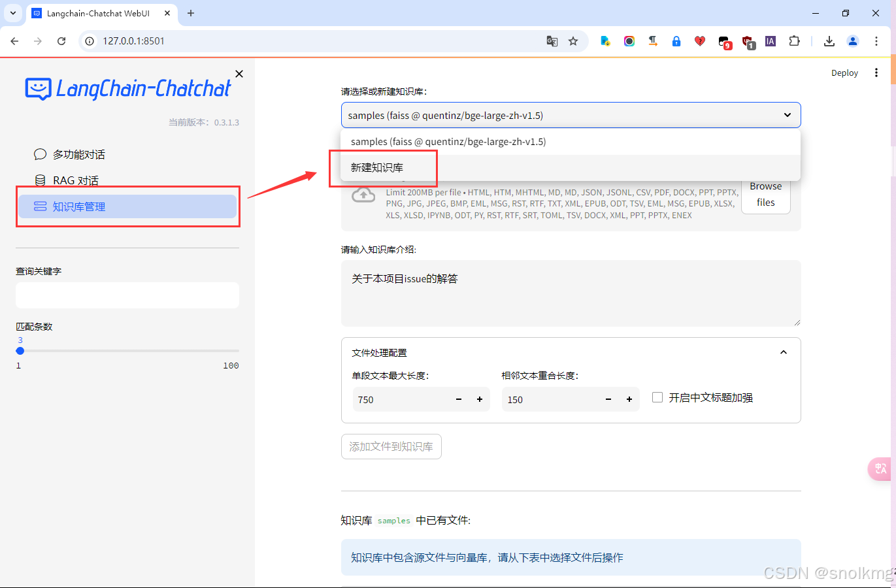
Task: Click the Browse files button
Action: point(765,194)
